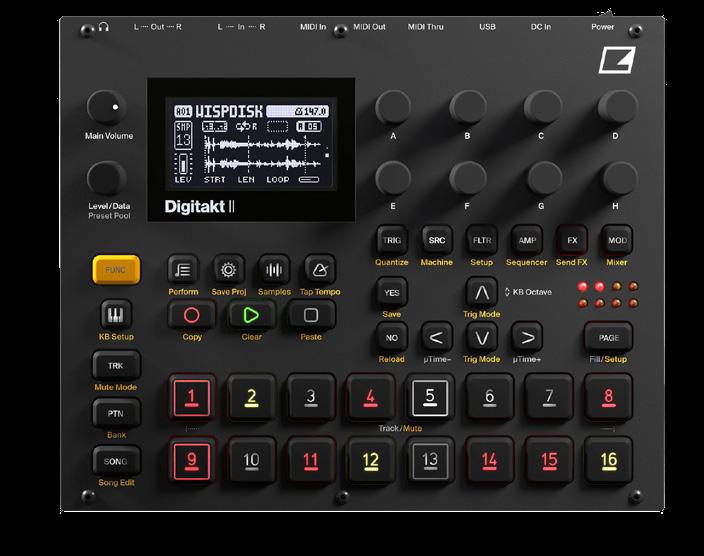Screen dimensions: 704x556
Task: Click the left arrow µTime- key
Action: point(436,338)
